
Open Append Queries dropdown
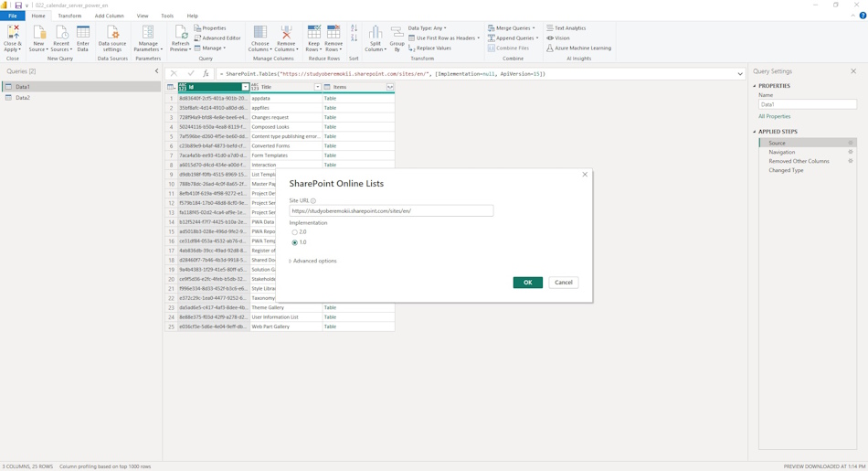tap(513, 38)
